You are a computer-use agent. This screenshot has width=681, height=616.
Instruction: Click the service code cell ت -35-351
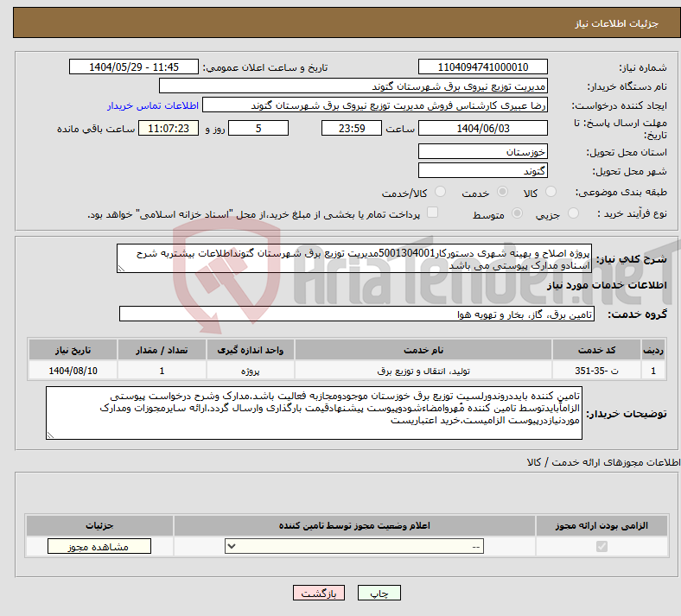tap(597, 371)
